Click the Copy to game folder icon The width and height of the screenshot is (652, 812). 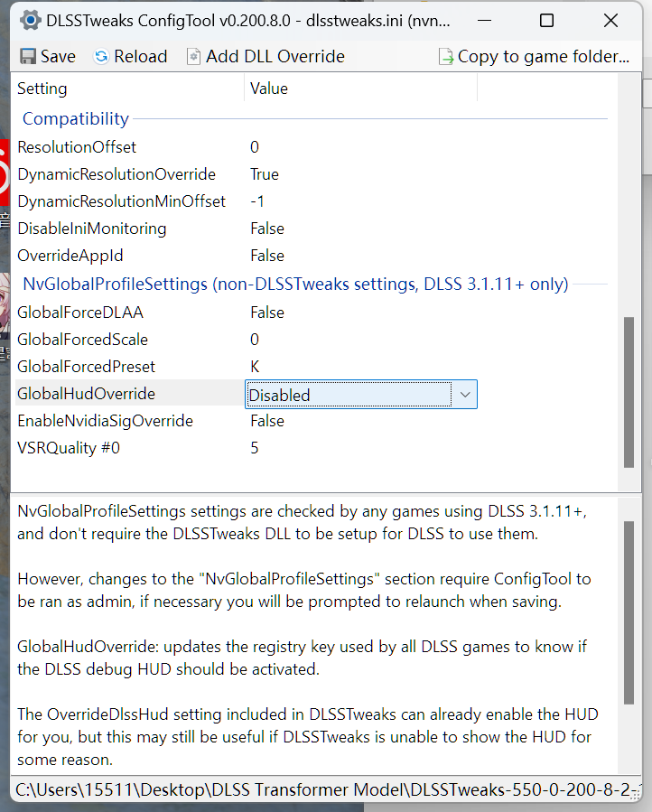pyautogui.click(x=445, y=57)
